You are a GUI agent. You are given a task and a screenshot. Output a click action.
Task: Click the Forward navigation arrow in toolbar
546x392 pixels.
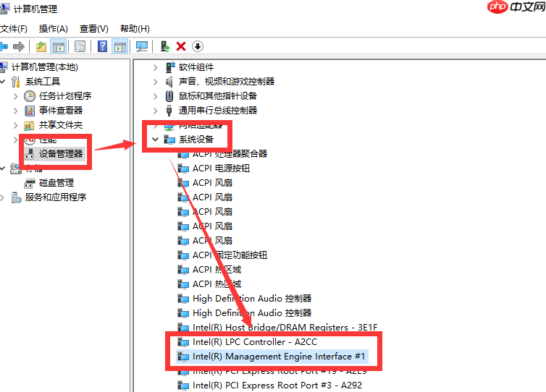pos(18,46)
